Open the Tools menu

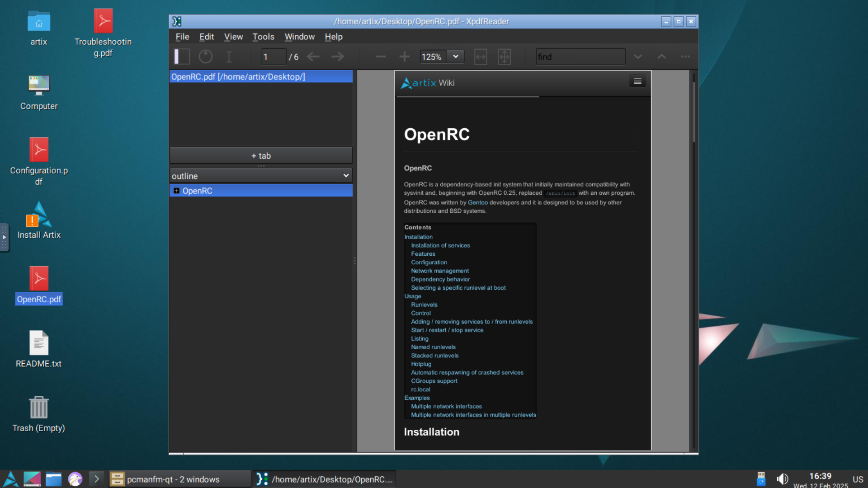pyautogui.click(x=263, y=37)
